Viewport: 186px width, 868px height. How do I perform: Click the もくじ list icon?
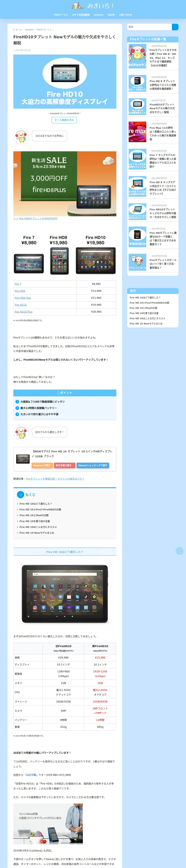click(x=21, y=495)
